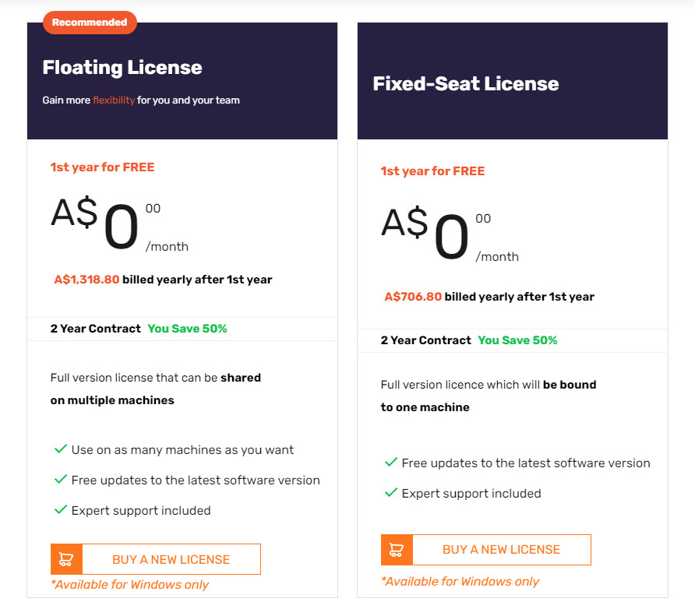Click the orange Recommended badge
The width and height of the screenshot is (695, 616).
[x=90, y=22]
